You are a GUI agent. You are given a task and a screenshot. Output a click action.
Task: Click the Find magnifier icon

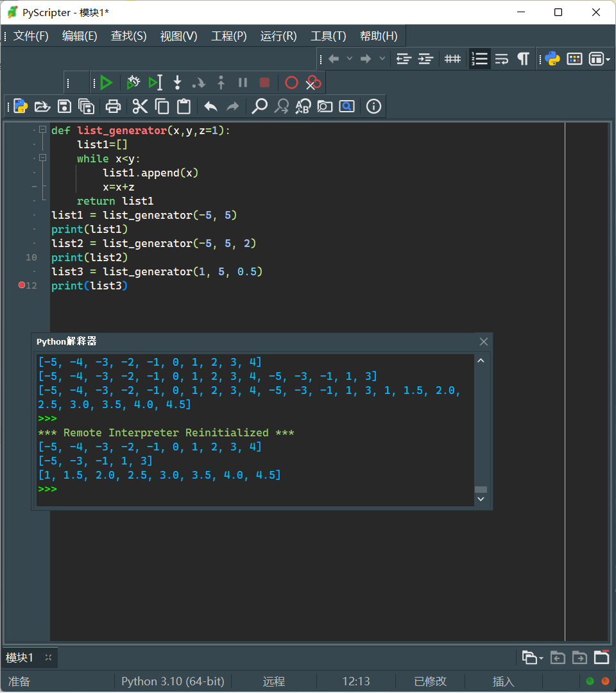(259, 107)
